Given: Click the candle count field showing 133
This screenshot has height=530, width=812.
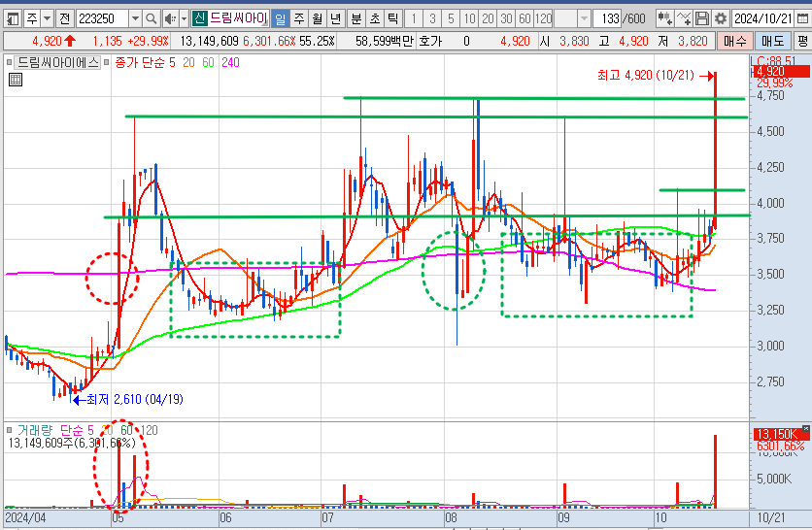Looking at the screenshot, I should (609, 19).
